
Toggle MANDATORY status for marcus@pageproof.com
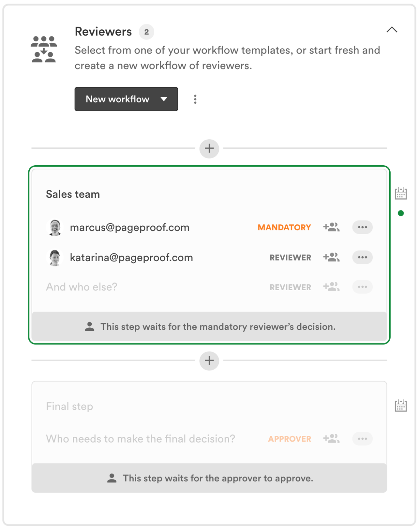click(x=284, y=227)
